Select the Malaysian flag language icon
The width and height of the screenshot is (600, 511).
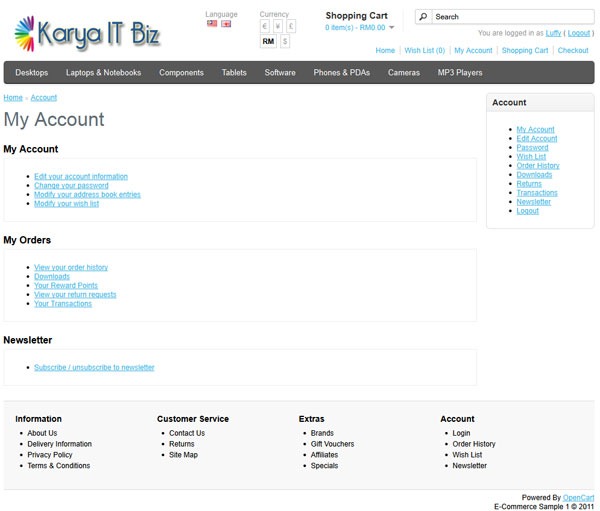coord(212,24)
